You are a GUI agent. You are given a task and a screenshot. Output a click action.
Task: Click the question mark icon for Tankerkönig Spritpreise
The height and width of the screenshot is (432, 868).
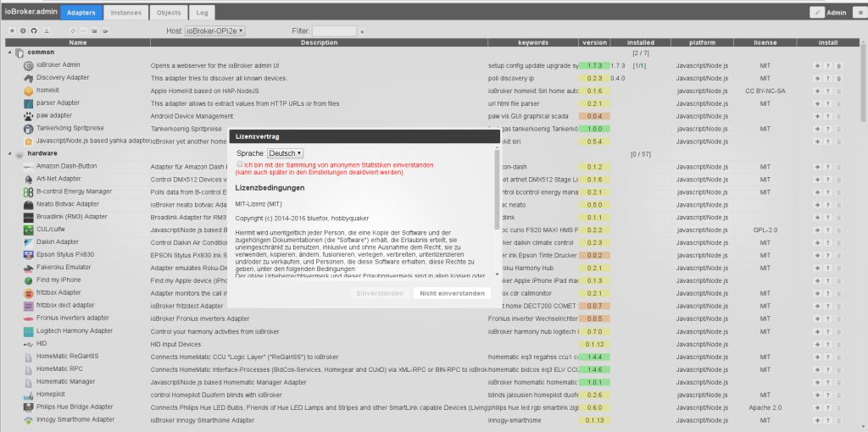(x=828, y=129)
